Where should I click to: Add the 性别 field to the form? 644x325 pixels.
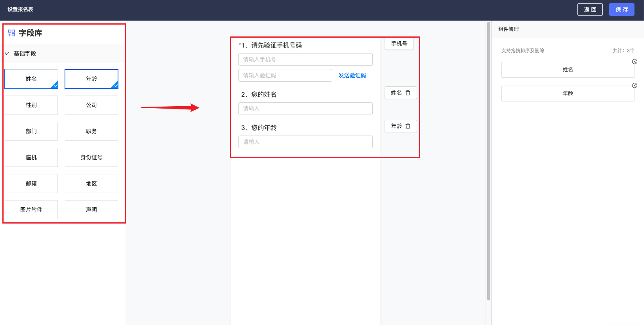(31, 105)
